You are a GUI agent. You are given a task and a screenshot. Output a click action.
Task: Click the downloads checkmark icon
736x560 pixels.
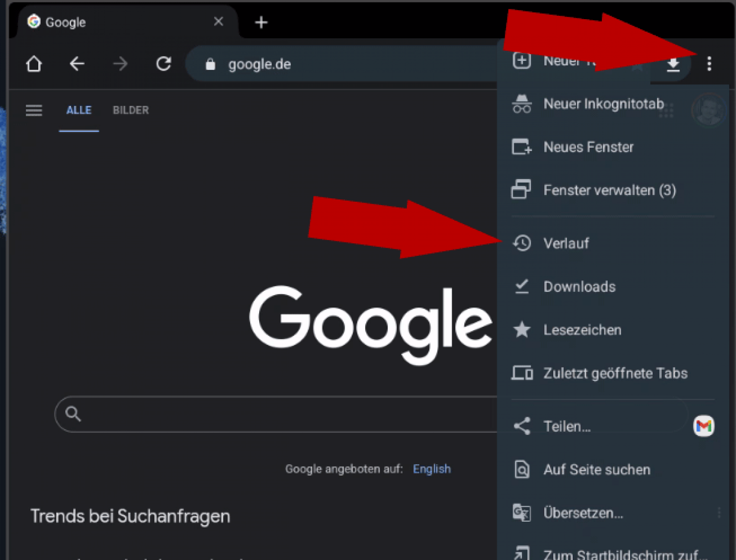(522, 286)
